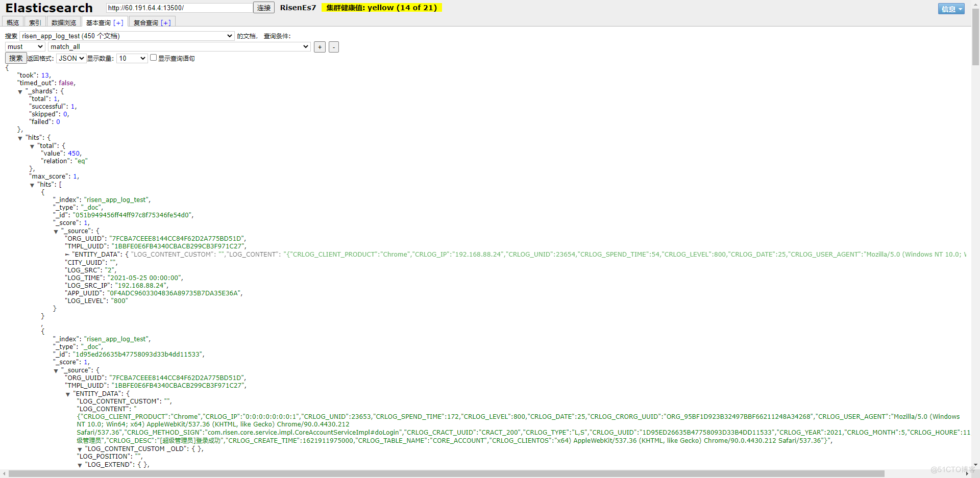The image size is (980, 478).
Task: Switch to the 数据浏览 tab
Action: [64, 22]
